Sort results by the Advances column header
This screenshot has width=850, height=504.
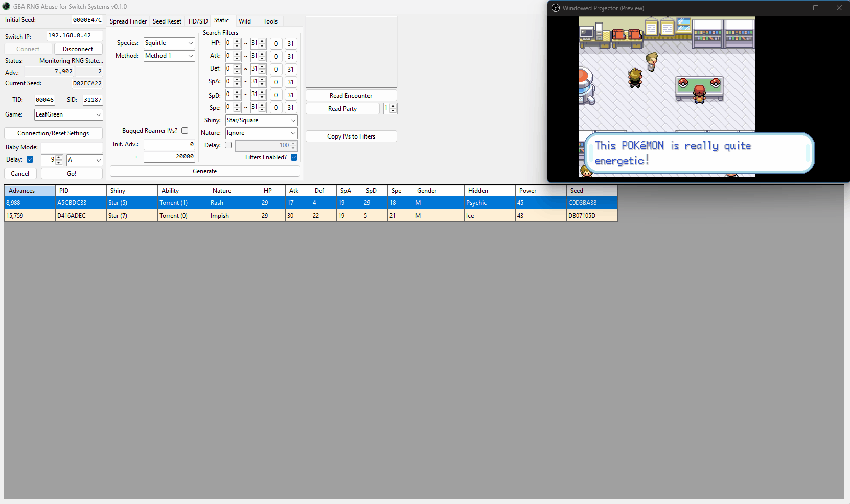pos(30,191)
